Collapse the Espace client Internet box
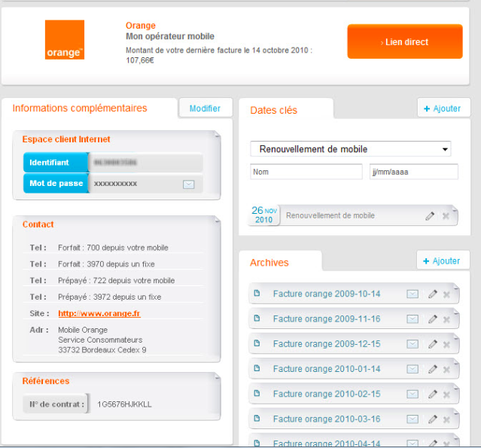 217,135
